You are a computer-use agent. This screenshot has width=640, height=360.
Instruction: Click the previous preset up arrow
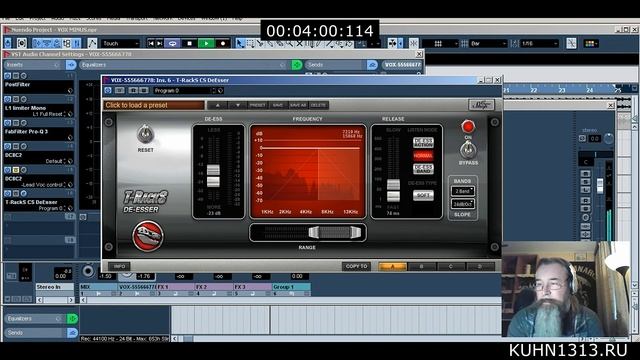[218, 105]
